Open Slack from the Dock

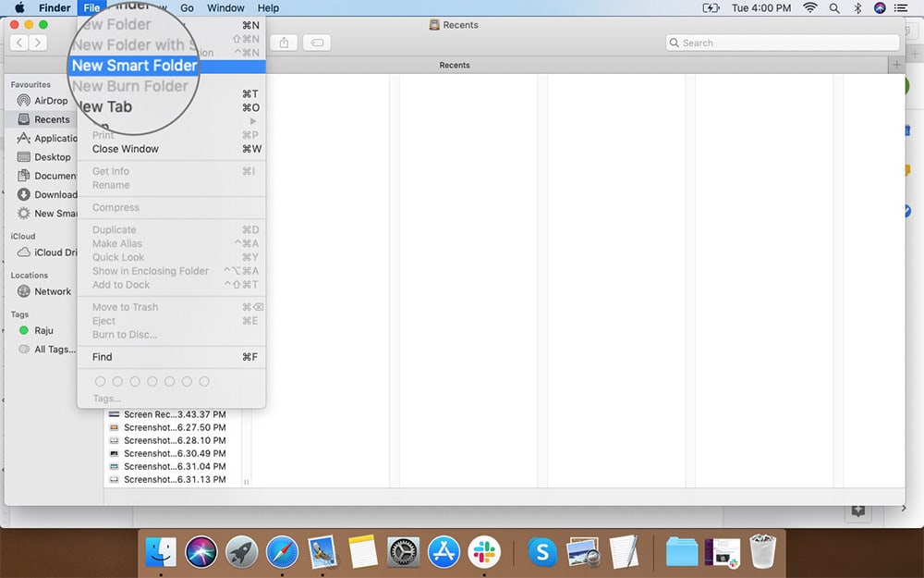[x=484, y=552]
